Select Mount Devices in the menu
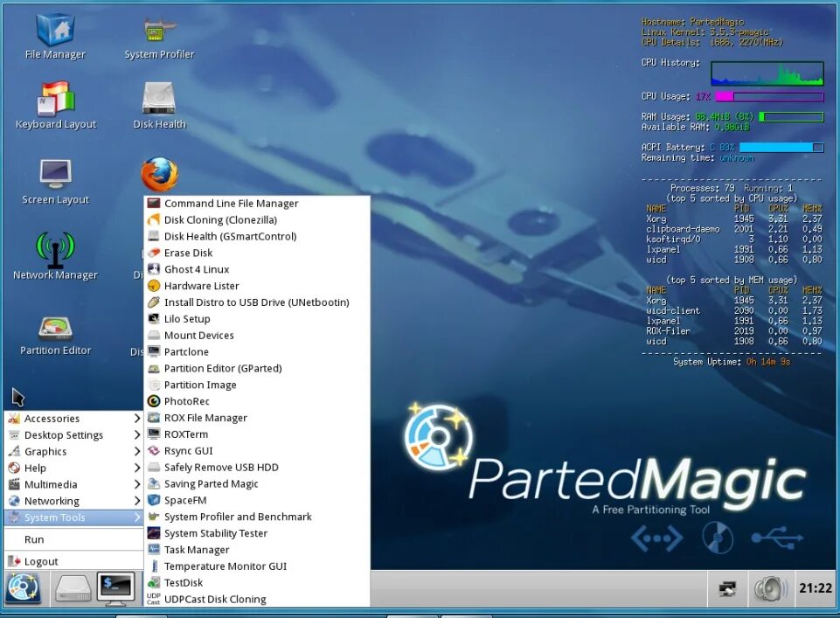840x618 pixels. coord(257,336)
